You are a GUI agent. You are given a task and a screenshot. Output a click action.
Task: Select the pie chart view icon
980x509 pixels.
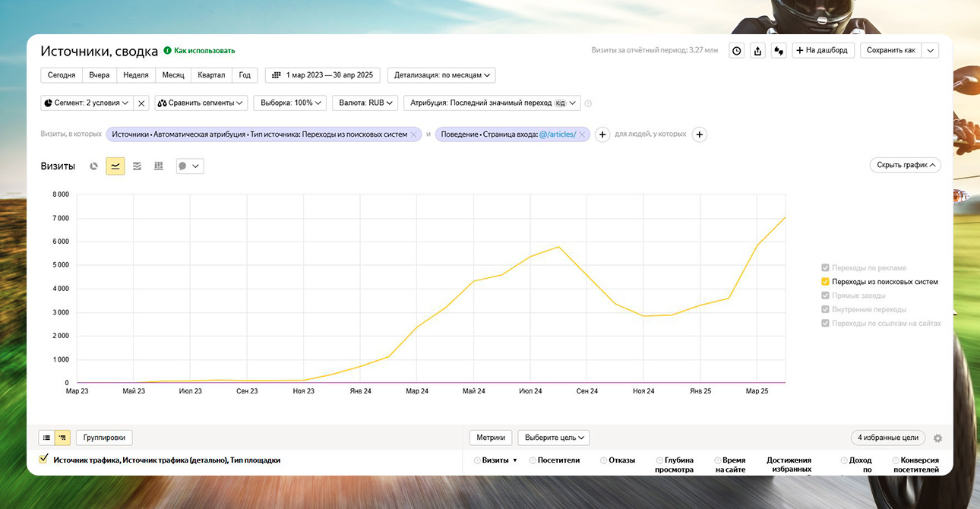point(93,166)
